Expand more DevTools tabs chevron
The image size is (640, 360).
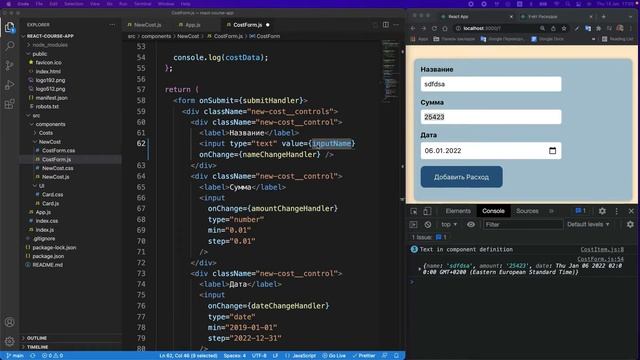tap(551, 211)
